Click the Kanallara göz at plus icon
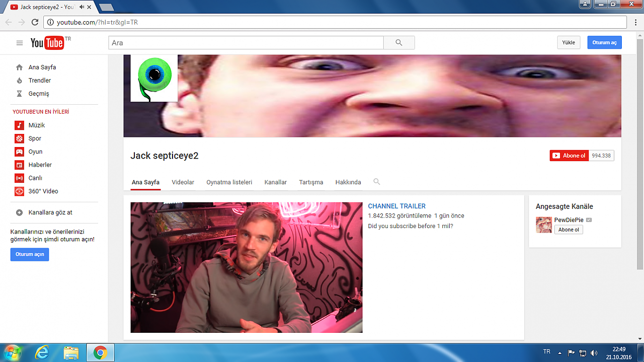This screenshot has height=362, width=644. point(19,212)
